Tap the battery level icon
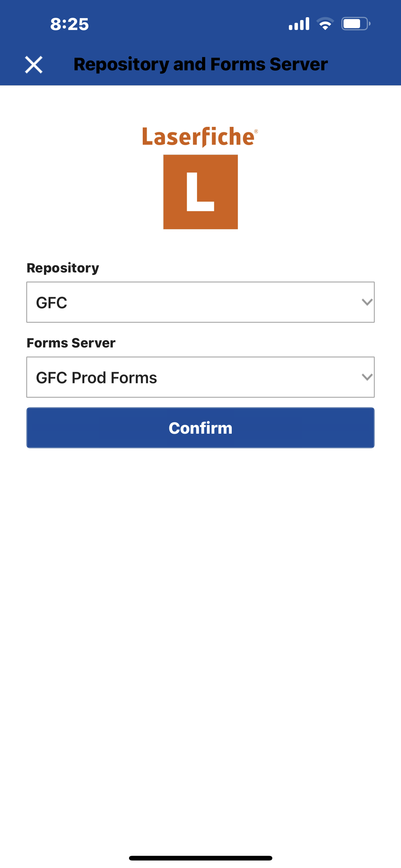Image resolution: width=401 pixels, height=868 pixels. click(355, 24)
